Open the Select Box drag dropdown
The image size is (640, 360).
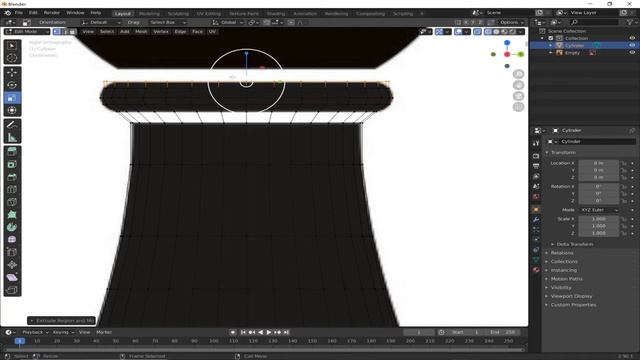click(167, 22)
